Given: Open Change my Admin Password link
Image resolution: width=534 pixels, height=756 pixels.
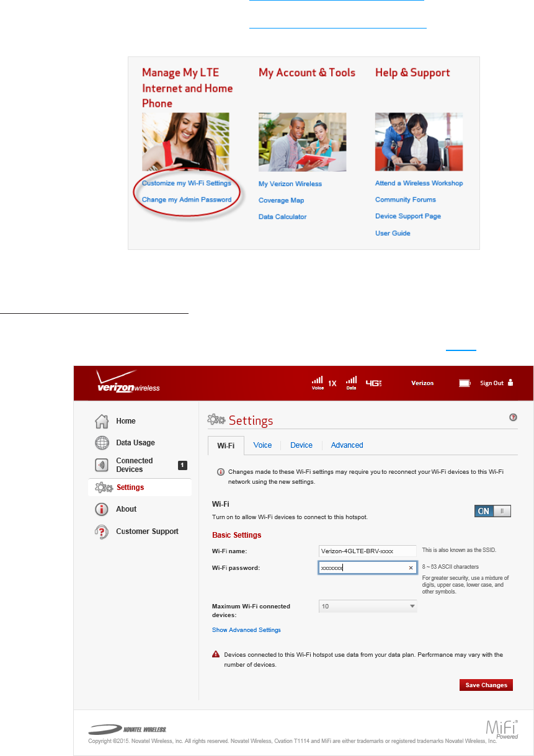Looking at the screenshot, I should pyautogui.click(x=187, y=200).
